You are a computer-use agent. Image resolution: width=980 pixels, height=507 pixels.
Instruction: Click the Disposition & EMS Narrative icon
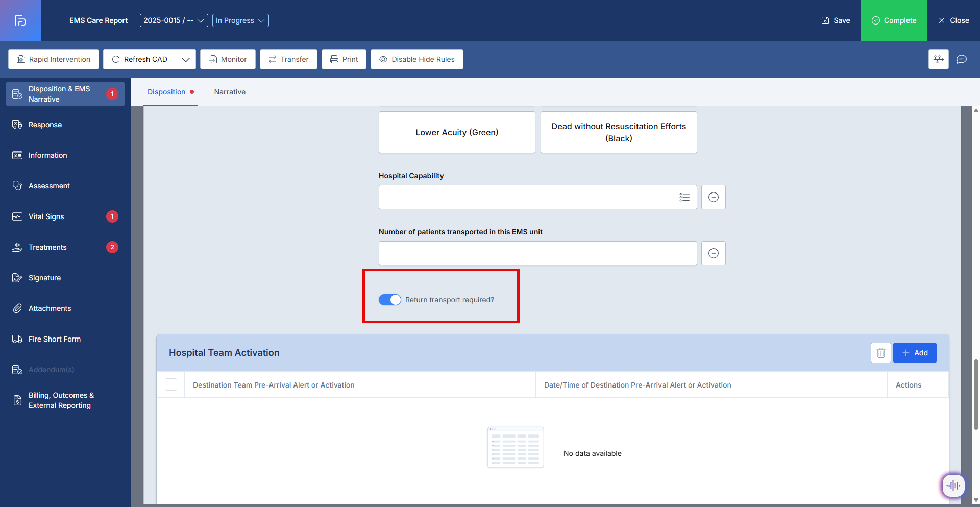coord(17,94)
